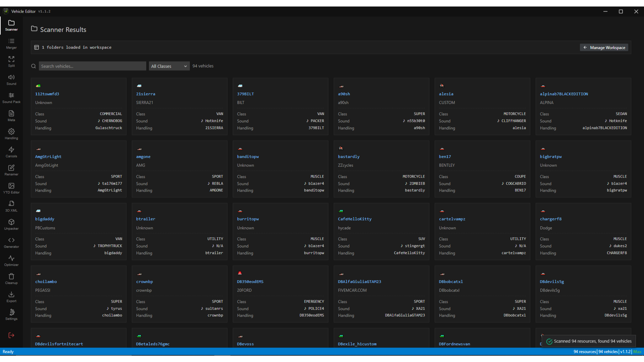644x362 pixels.
Task: Click the Ready status bar text
Action: pyautogui.click(x=8, y=352)
